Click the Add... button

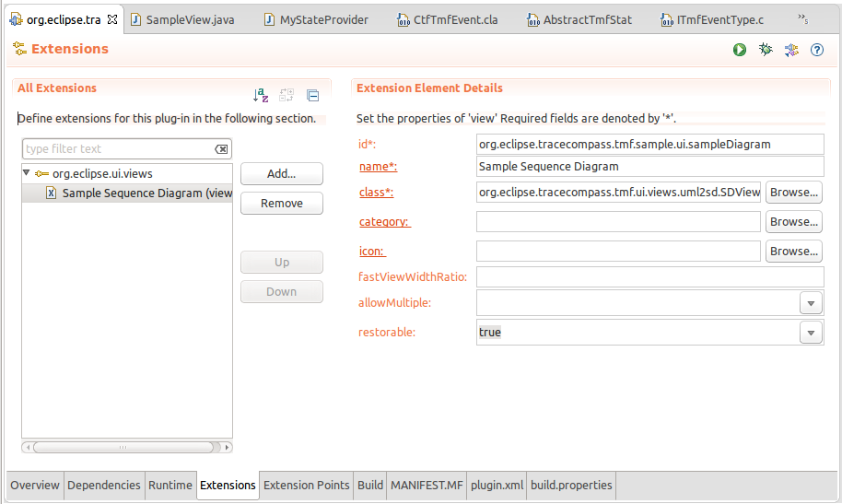(281, 174)
